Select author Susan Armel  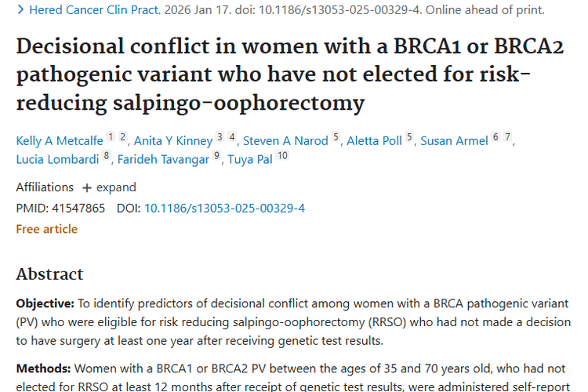454,141
